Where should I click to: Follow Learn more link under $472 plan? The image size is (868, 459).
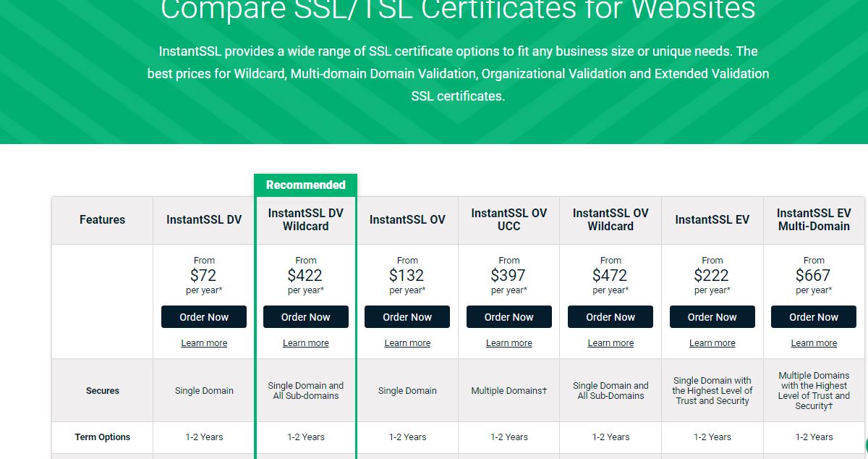point(610,343)
